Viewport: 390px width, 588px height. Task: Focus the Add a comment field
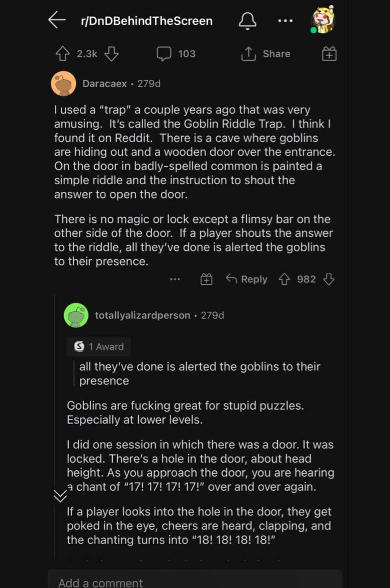point(195,582)
